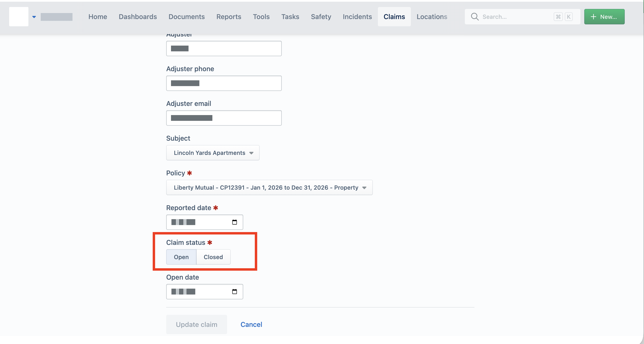Click the search magnifier icon
The height and width of the screenshot is (344, 644).
click(474, 17)
